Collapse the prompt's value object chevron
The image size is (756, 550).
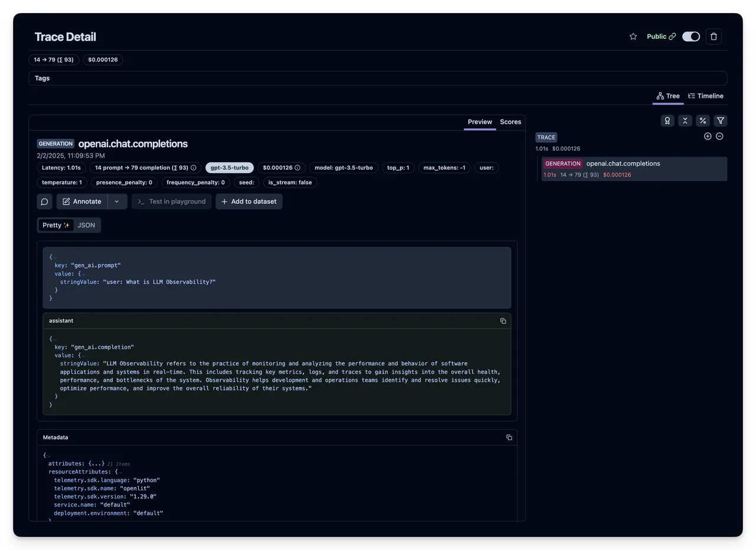[x=83, y=274]
